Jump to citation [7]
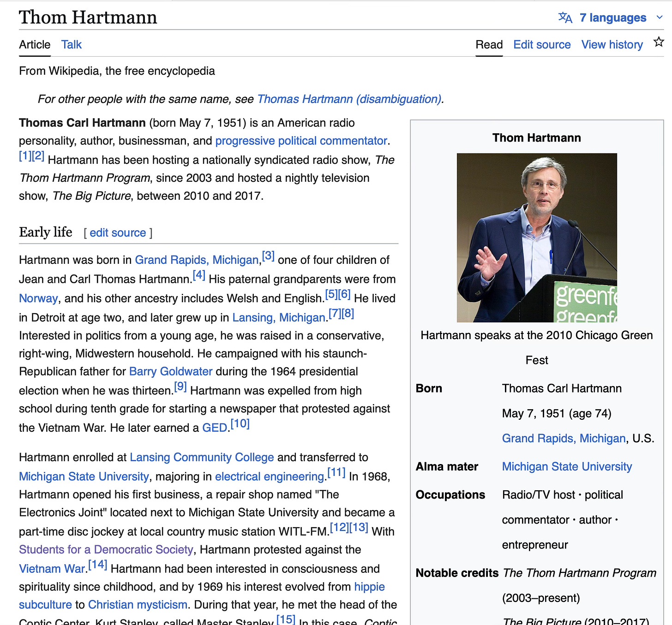 (335, 314)
